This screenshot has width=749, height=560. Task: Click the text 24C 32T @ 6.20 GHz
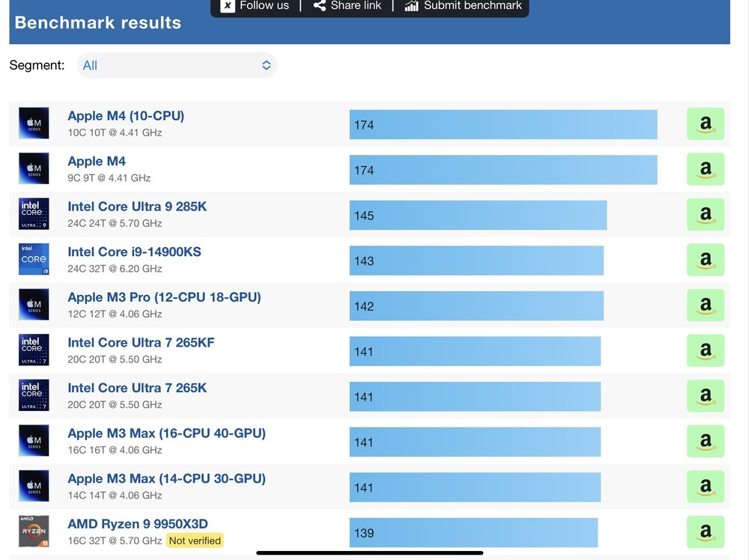pyautogui.click(x=115, y=269)
